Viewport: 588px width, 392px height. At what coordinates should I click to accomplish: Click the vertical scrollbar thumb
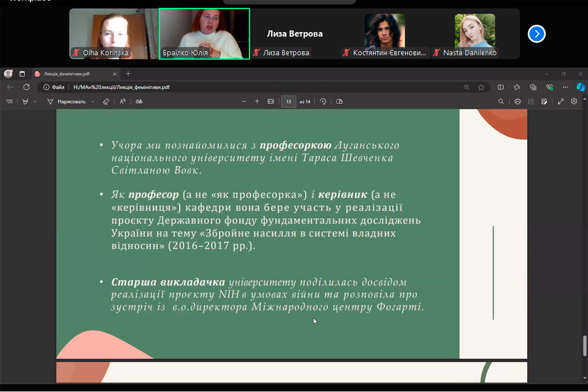(585, 346)
